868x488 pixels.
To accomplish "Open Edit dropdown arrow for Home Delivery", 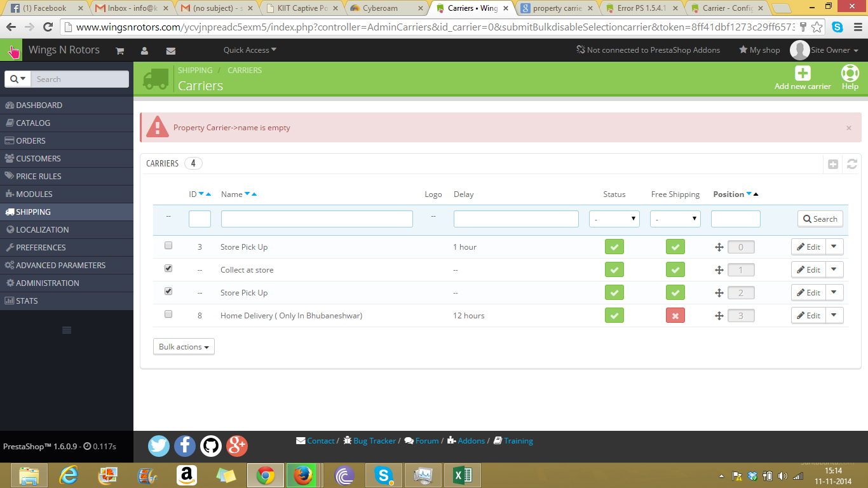I will (x=834, y=316).
